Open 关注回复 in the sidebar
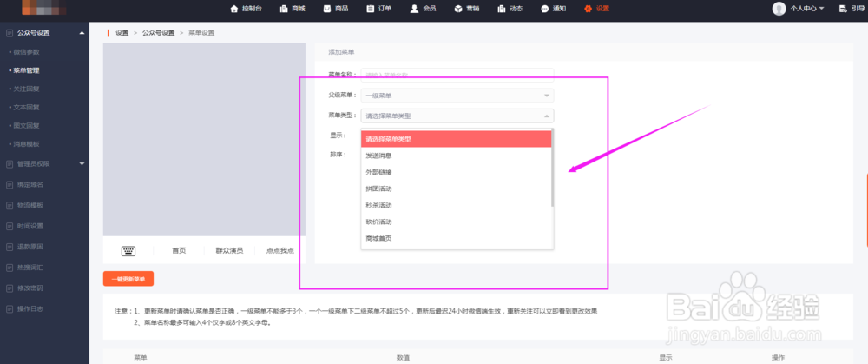Viewport: 868px width, 364px height. [x=27, y=89]
